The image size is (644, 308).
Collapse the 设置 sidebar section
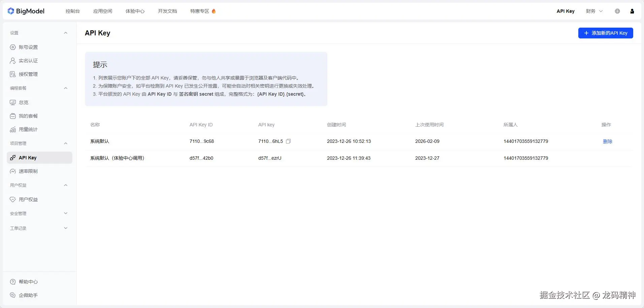point(66,33)
